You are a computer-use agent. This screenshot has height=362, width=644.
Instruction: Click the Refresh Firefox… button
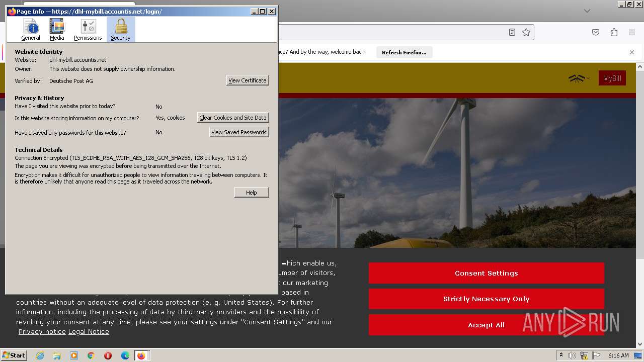pos(404,52)
